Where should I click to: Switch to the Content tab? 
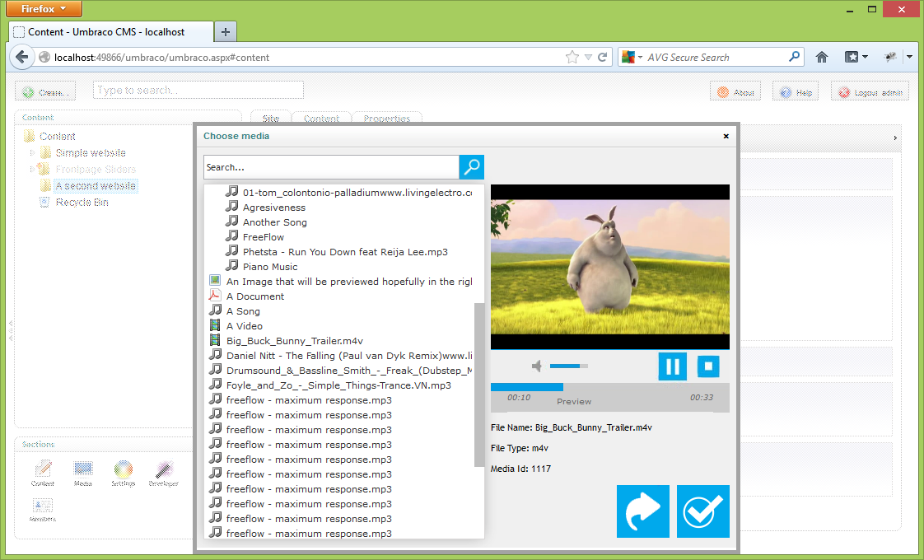click(x=321, y=118)
